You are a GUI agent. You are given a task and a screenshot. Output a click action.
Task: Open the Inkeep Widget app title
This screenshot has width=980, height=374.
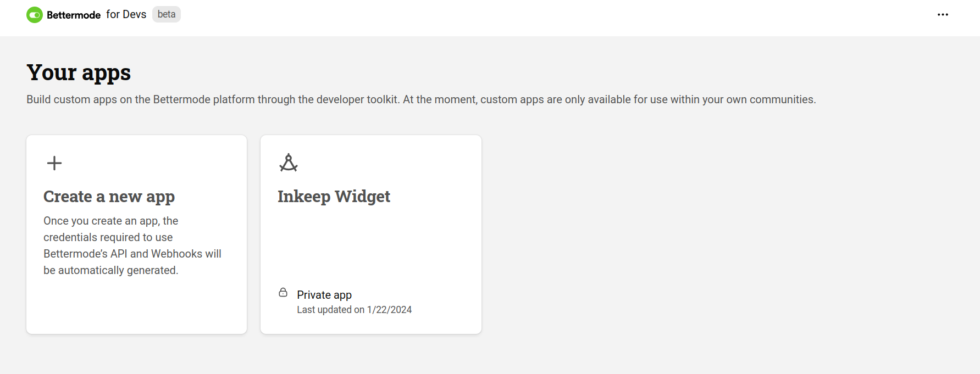[x=334, y=197]
